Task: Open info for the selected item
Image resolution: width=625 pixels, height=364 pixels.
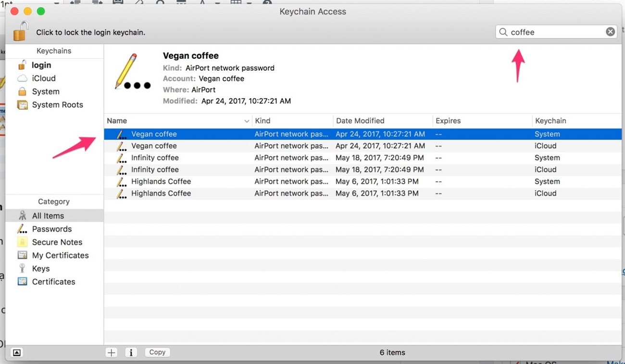Action: click(x=131, y=352)
